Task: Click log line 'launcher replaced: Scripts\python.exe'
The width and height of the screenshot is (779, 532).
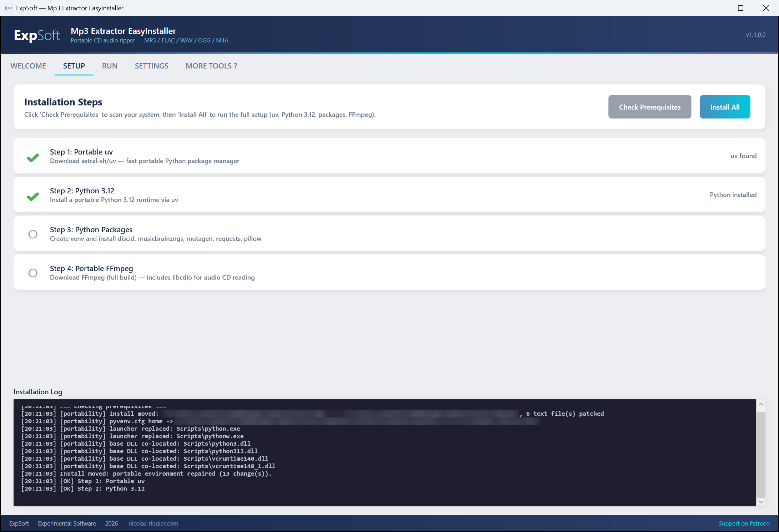Action: [x=130, y=429]
